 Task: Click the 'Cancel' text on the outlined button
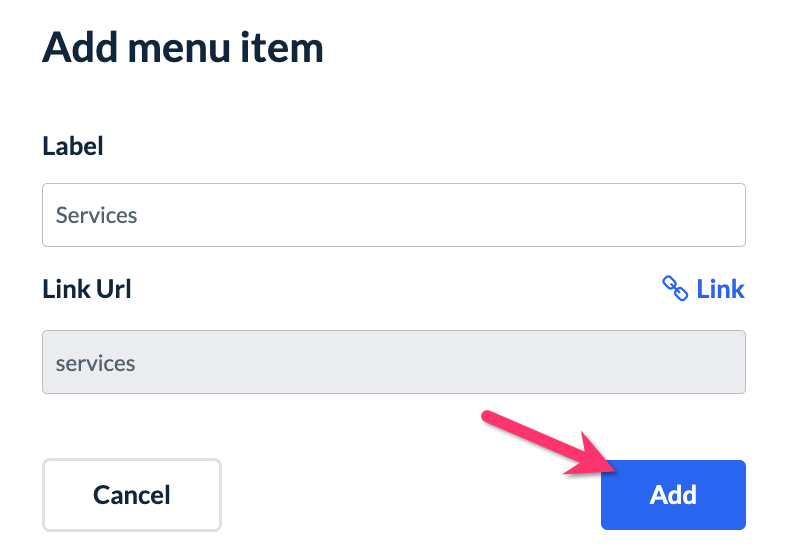point(131,494)
